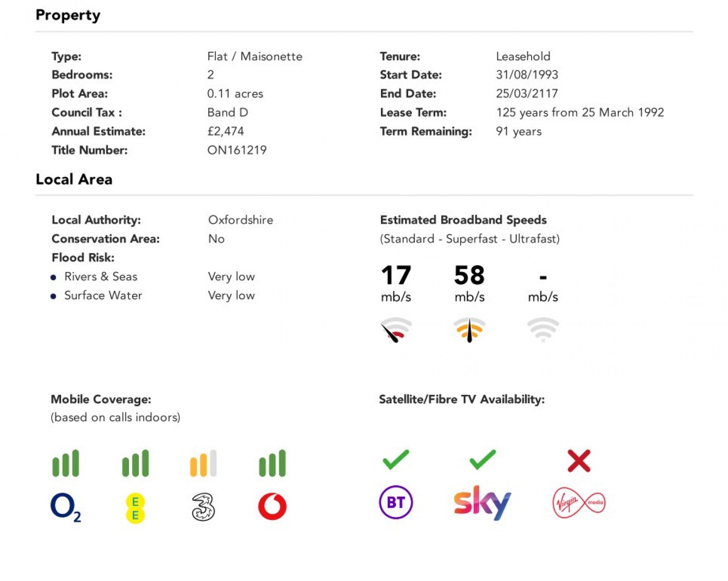The width and height of the screenshot is (728, 581).
Task: Click the O2 network logo
Action: [x=66, y=507]
